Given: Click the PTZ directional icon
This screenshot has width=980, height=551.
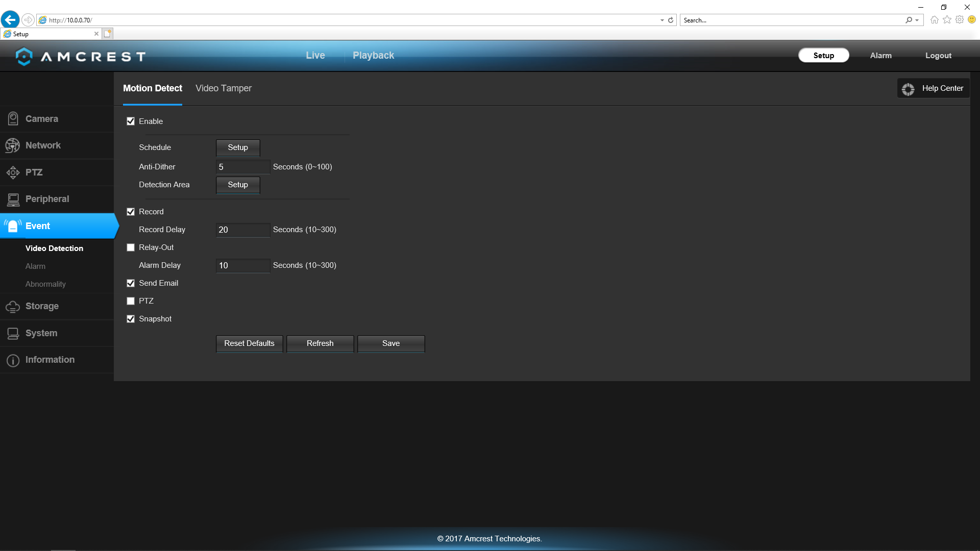Looking at the screenshot, I should [x=13, y=172].
